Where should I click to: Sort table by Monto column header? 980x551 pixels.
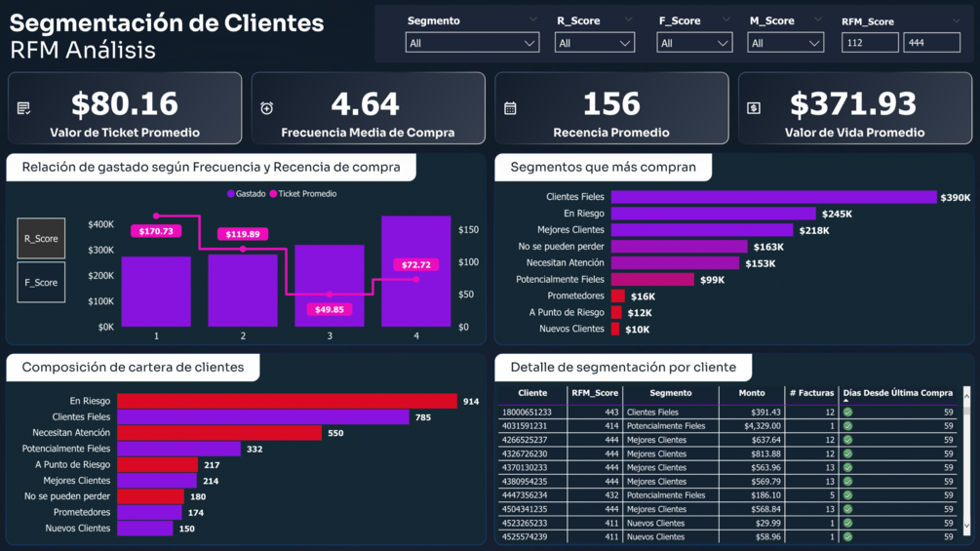[x=752, y=393]
